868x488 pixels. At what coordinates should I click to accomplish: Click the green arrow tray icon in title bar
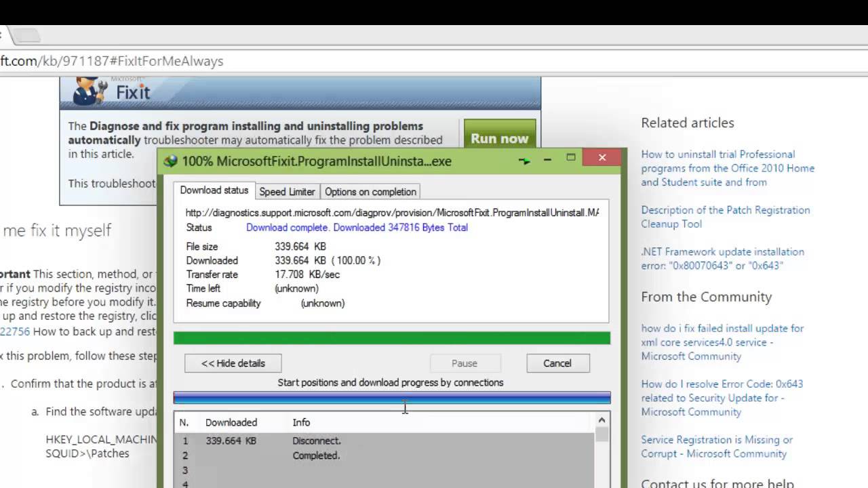(x=524, y=161)
